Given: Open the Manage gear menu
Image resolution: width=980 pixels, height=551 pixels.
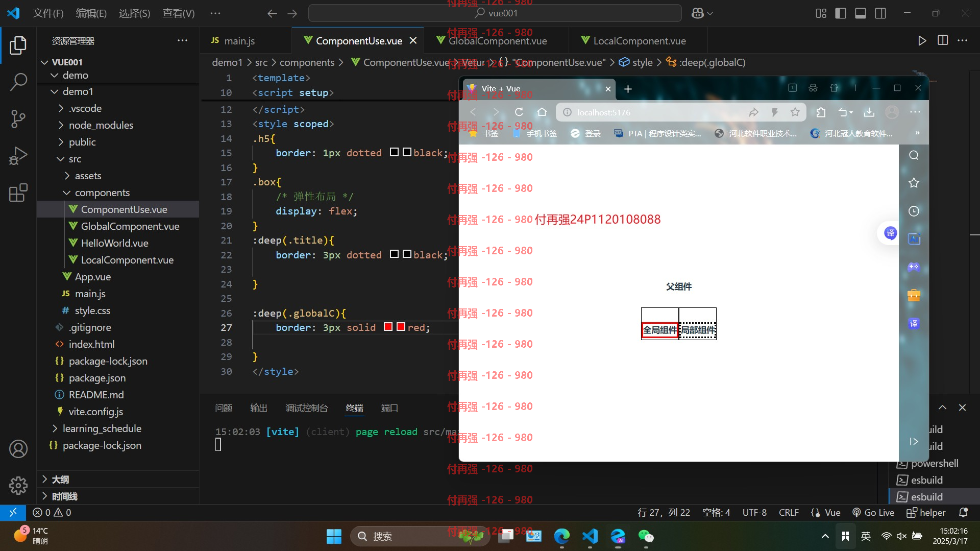Looking at the screenshot, I should (18, 485).
